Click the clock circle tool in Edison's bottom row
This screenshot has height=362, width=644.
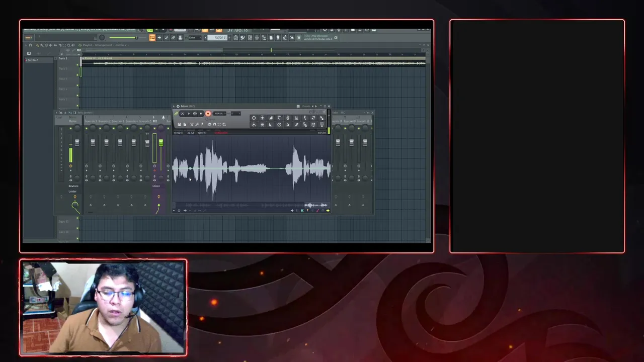(x=279, y=125)
